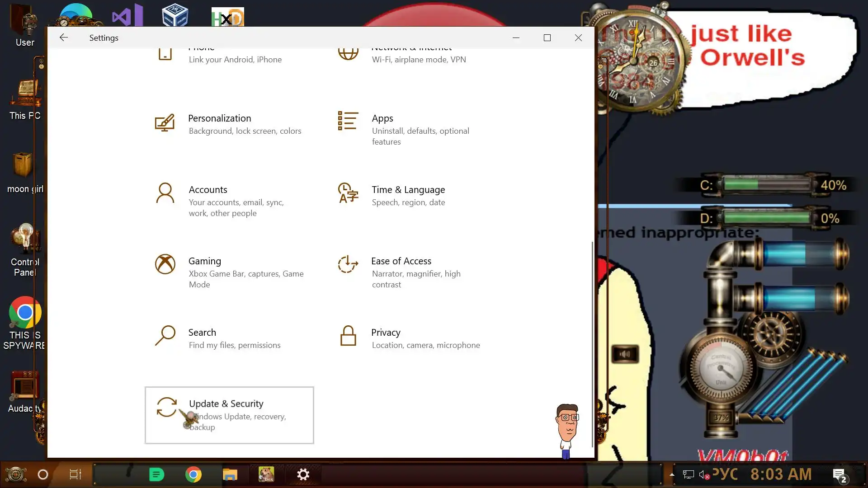Open Update & Security tile
Viewport: 868px width, 488px height.
[x=229, y=415]
